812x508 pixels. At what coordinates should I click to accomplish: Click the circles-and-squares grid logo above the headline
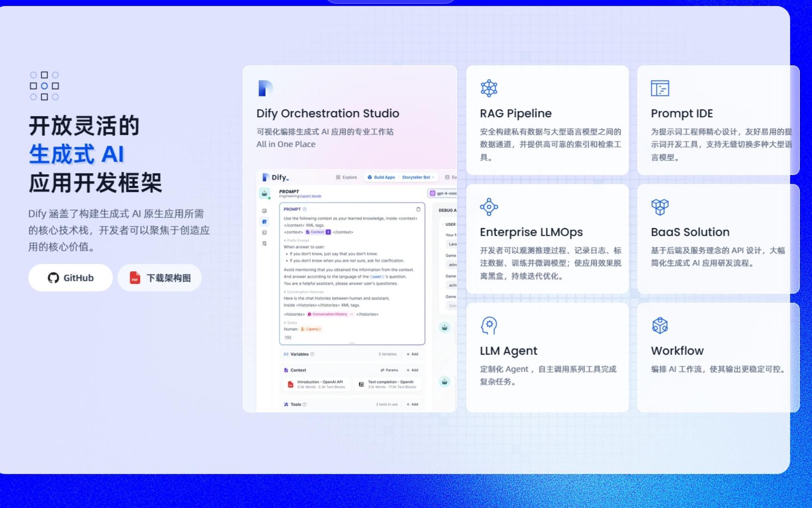point(44,86)
